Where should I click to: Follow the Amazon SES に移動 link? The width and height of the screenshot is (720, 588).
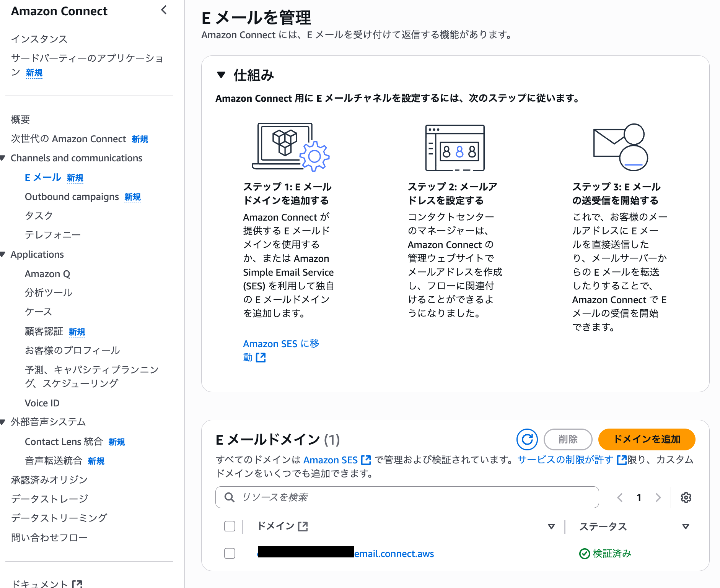(x=281, y=351)
